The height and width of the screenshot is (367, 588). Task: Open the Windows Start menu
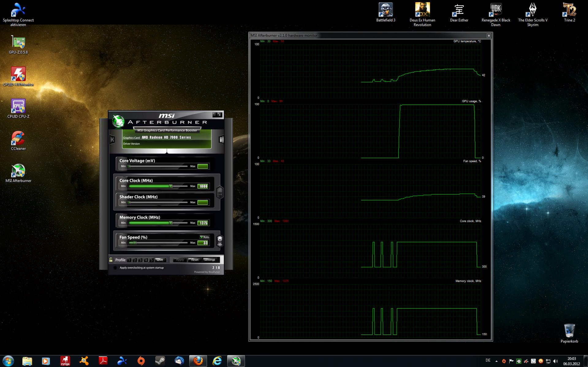point(8,361)
